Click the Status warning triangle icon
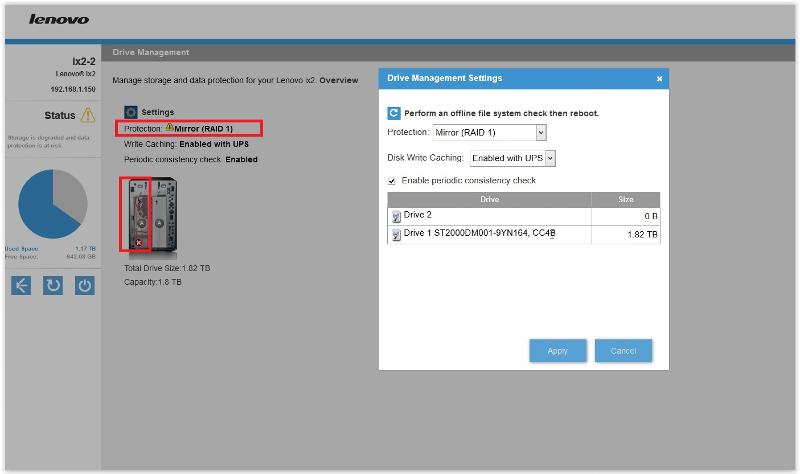This screenshot has width=800, height=474. click(88, 115)
